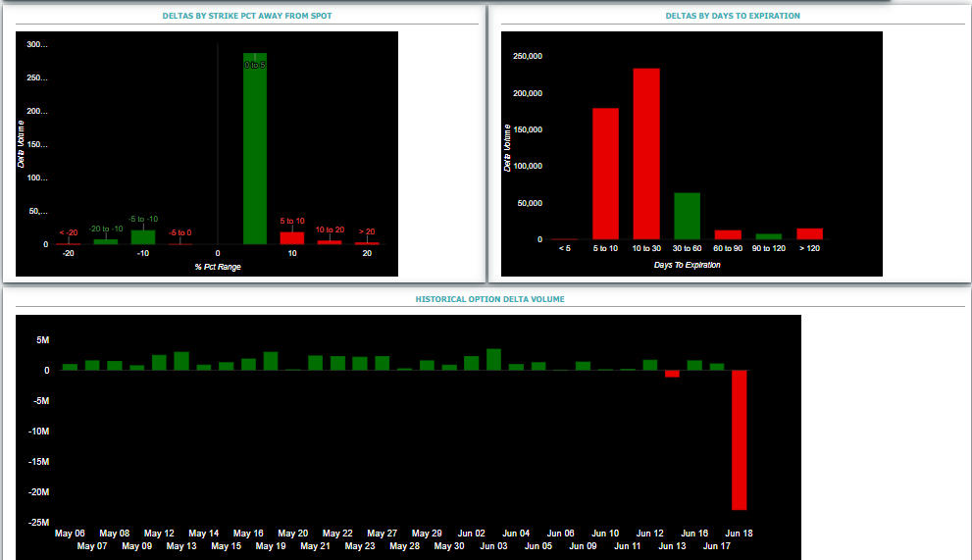Click the '% Pct Range' axis label
This screenshot has height=560, width=972.
pos(218,267)
